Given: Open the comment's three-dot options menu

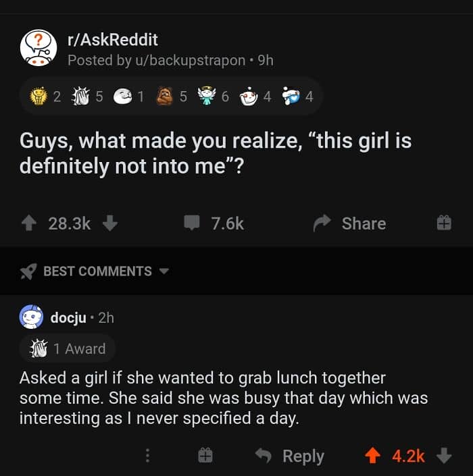Looking at the screenshot, I should tap(147, 456).
